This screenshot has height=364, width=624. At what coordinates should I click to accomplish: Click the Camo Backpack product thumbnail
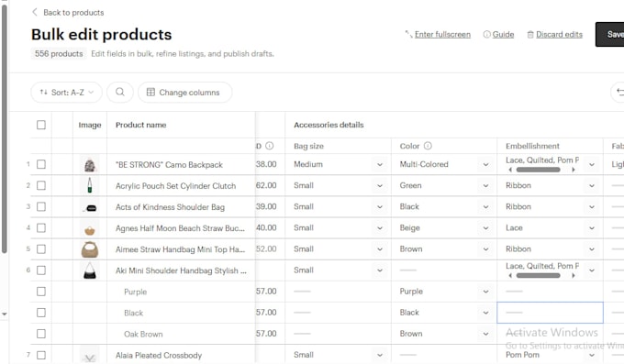90,165
